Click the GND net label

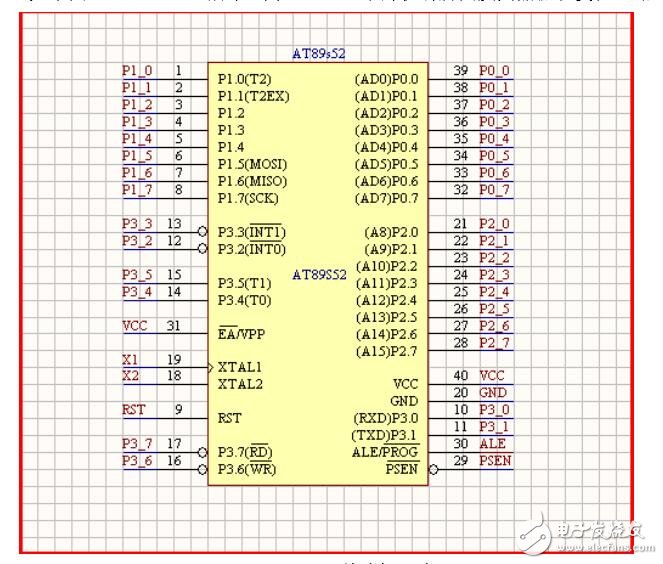[x=492, y=393]
